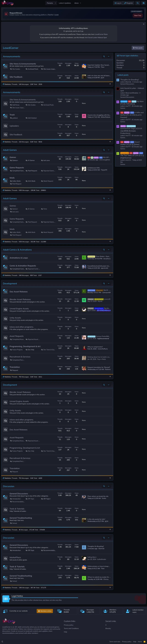Click the Uploaders forum node icon
Viewport: 147px width, 644px height.
(5, 126)
